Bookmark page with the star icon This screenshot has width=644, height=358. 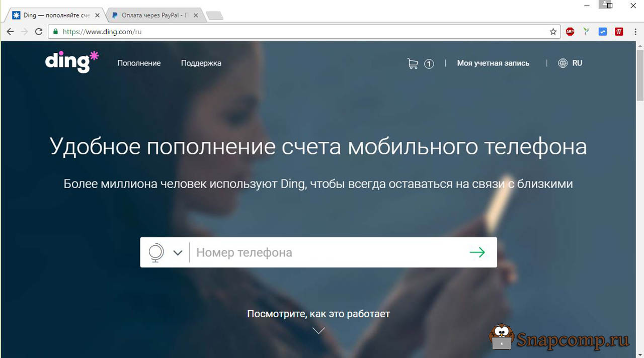(553, 32)
